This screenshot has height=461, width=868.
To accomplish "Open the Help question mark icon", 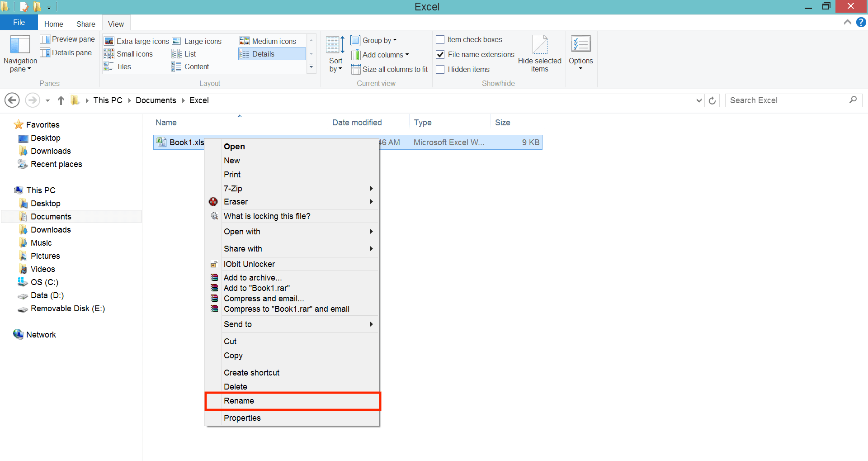I will [x=861, y=22].
